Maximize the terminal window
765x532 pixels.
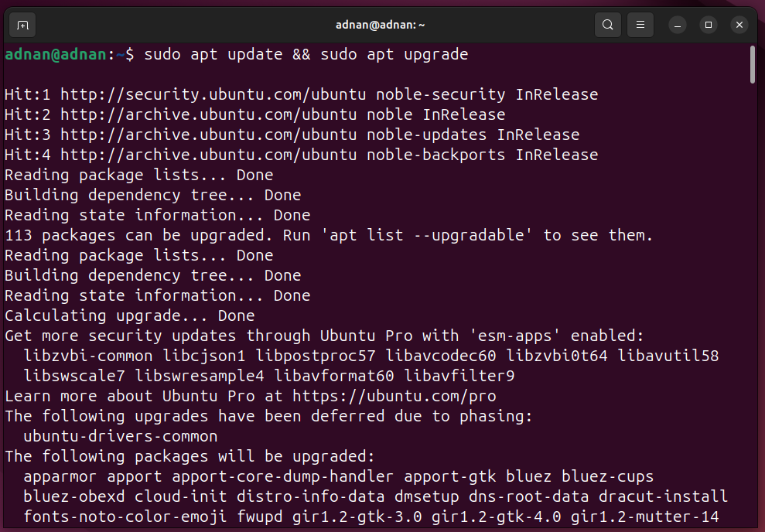click(x=709, y=25)
